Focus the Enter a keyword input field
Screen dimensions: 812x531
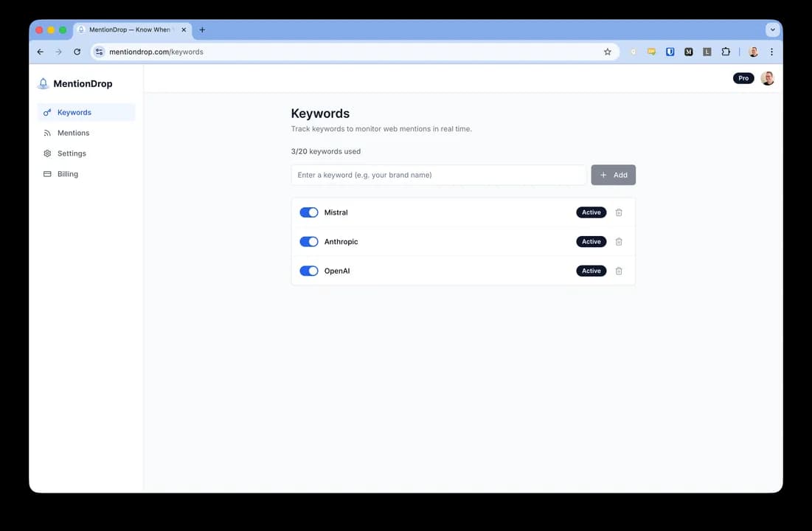coord(439,175)
